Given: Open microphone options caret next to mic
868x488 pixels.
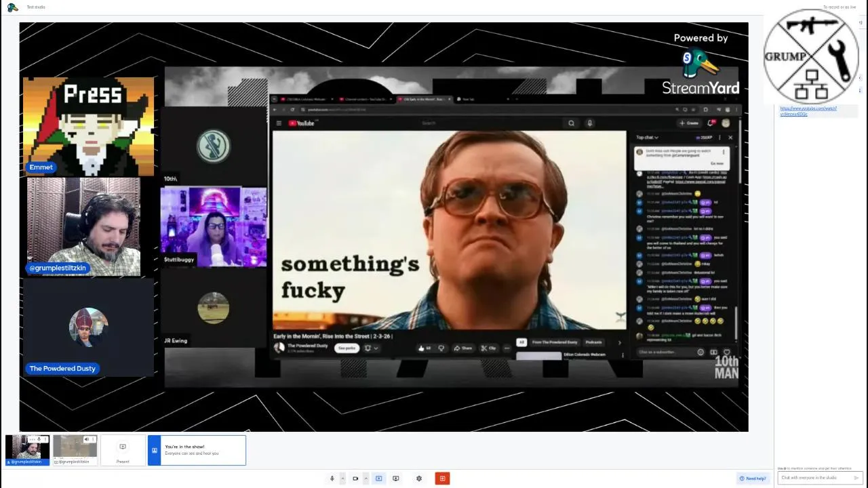Looking at the screenshot, I should tap(342, 479).
